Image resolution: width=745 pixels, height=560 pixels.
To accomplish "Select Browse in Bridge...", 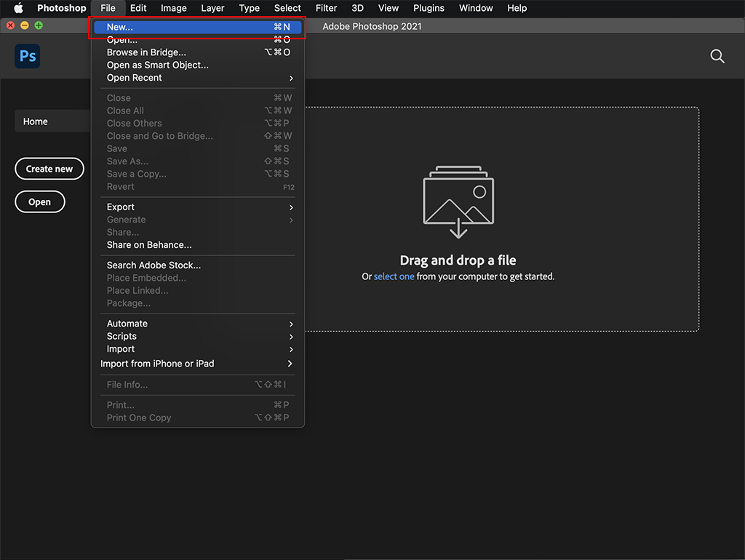I will click(x=198, y=52).
